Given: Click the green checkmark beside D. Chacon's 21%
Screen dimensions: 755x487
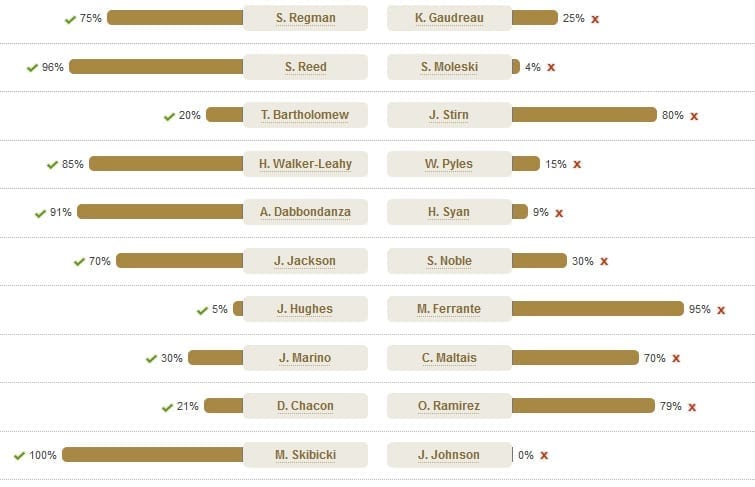Looking at the screenshot, I should tap(167, 408).
